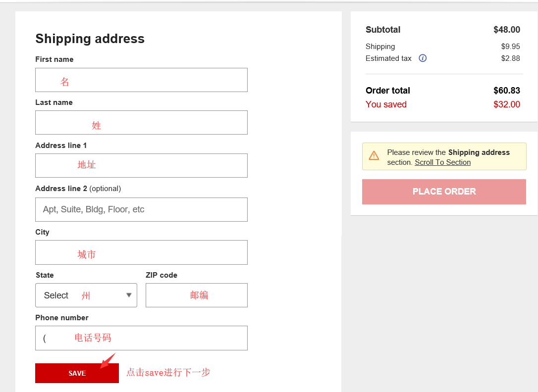
Task: Select the Address line 1 text box
Action: 141,166
